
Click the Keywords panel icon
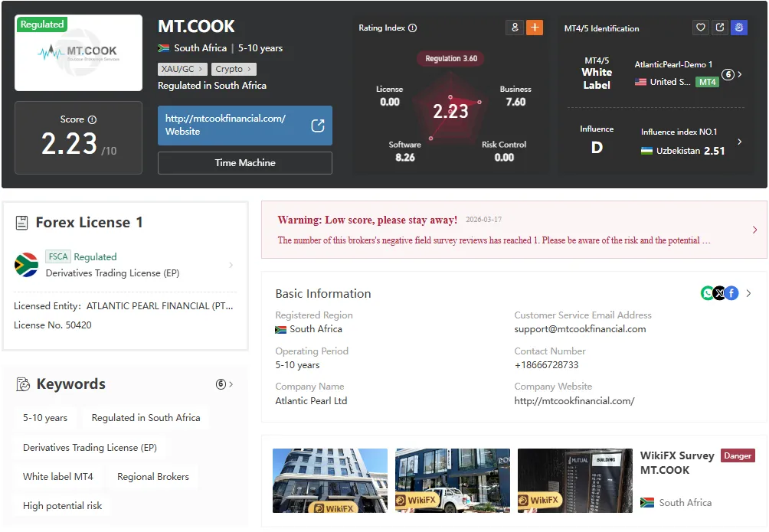(23, 384)
